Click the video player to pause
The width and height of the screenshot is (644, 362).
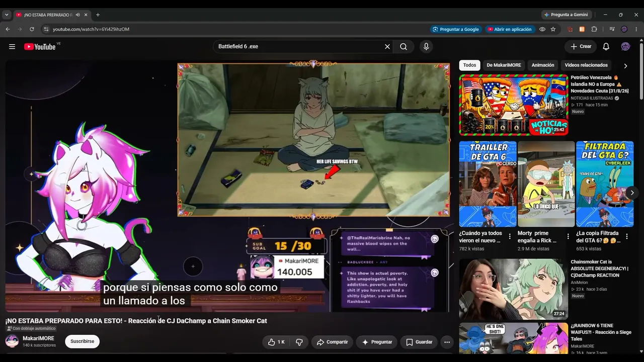click(x=229, y=187)
